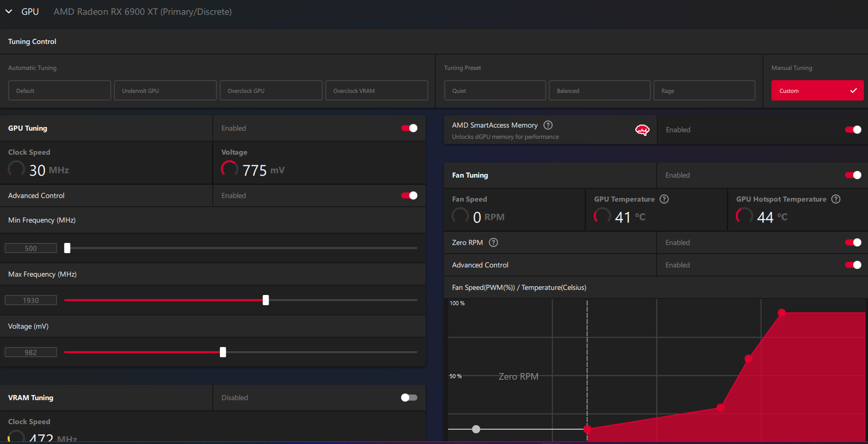Click the '0 RPM' fan speed reading

click(489, 217)
